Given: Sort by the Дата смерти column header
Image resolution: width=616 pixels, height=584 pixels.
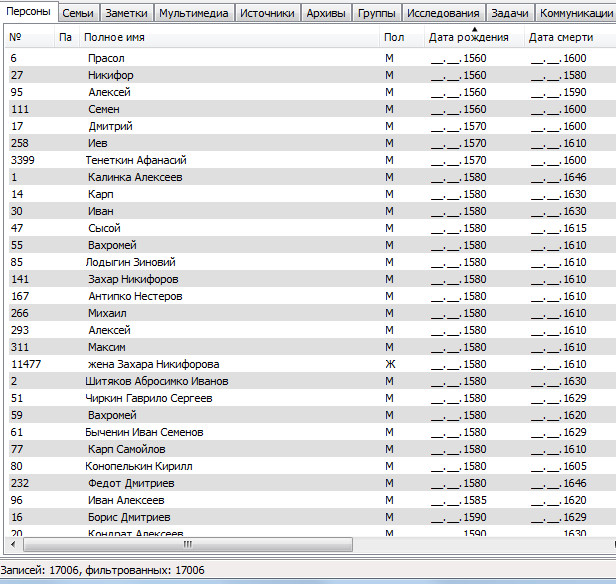Looking at the screenshot, I should pyautogui.click(x=570, y=37).
